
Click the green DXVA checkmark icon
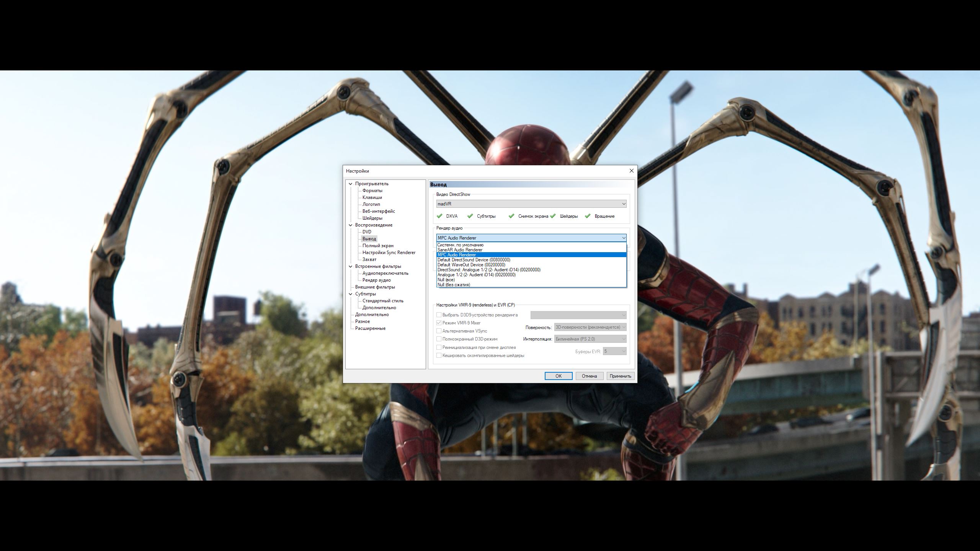coord(439,216)
